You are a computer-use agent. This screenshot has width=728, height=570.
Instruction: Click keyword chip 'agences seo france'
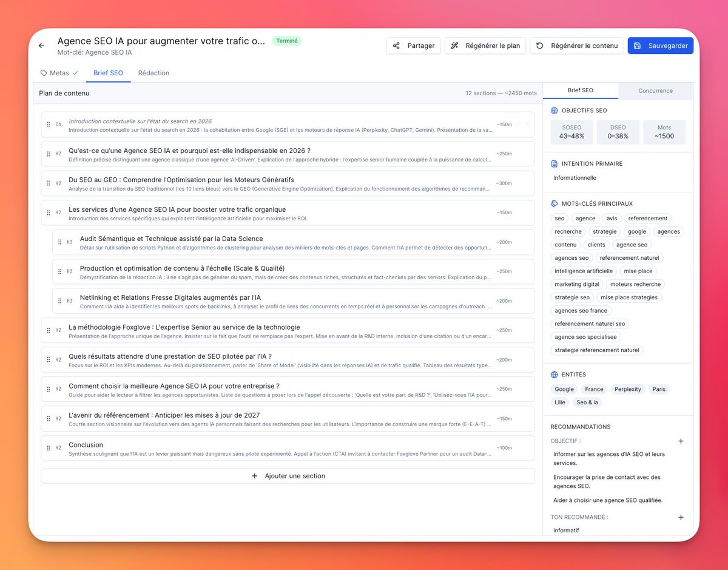point(581,311)
